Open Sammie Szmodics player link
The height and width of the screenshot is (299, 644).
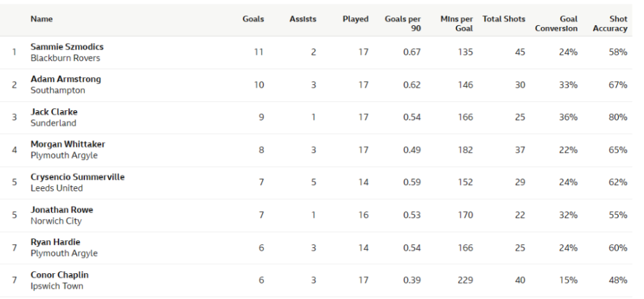pyautogui.click(x=67, y=47)
